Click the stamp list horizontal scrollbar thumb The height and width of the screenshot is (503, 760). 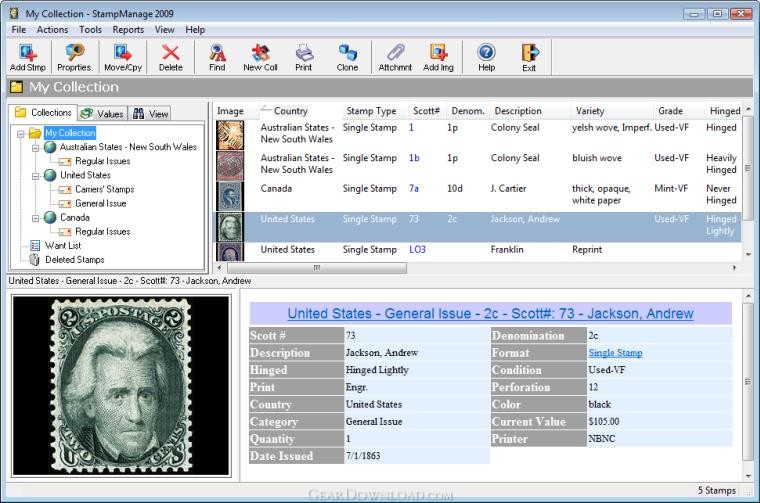click(x=317, y=267)
